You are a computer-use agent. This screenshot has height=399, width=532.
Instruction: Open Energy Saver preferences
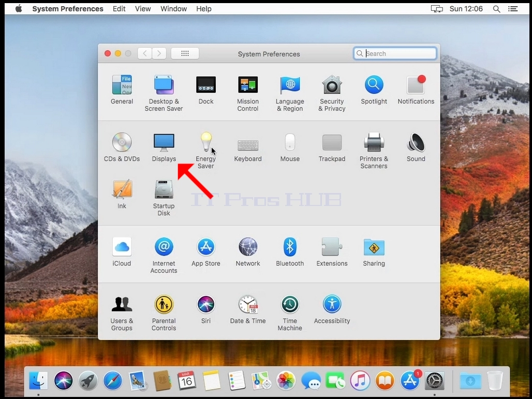click(206, 151)
